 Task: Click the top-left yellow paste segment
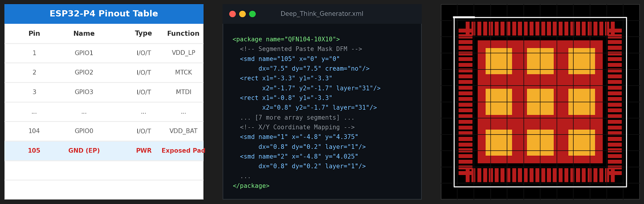pyautogui.click(x=499, y=61)
